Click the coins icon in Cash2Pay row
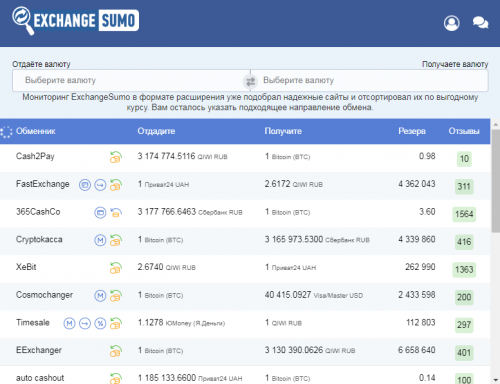The image size is (500, 384). tap(116, 157)
